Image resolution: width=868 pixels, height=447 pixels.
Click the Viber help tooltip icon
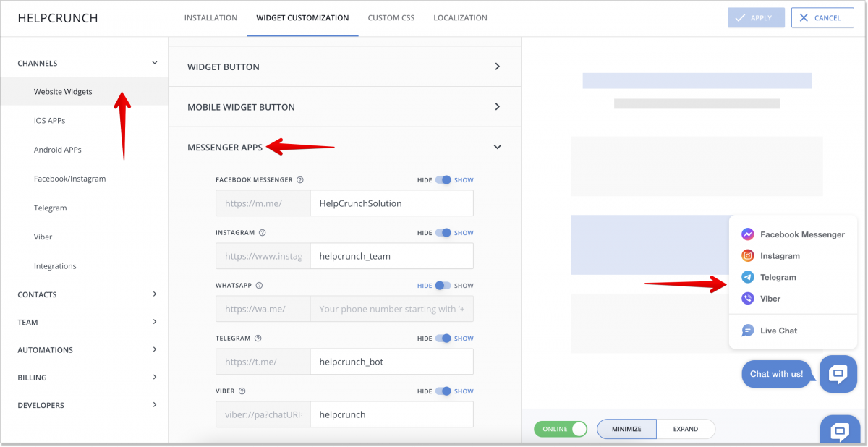coord(242,391)
